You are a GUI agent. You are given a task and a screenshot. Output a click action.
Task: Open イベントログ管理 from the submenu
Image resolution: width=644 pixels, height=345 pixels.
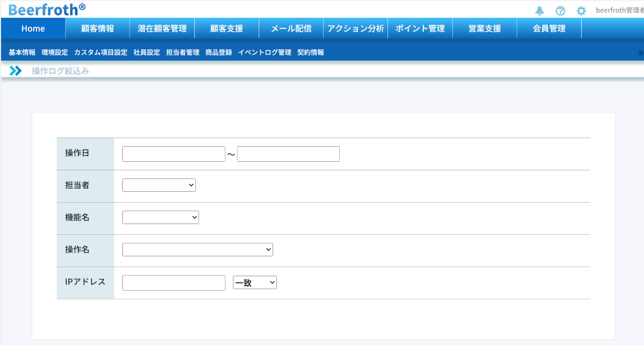pyautogui.click(x=265, y=53)
